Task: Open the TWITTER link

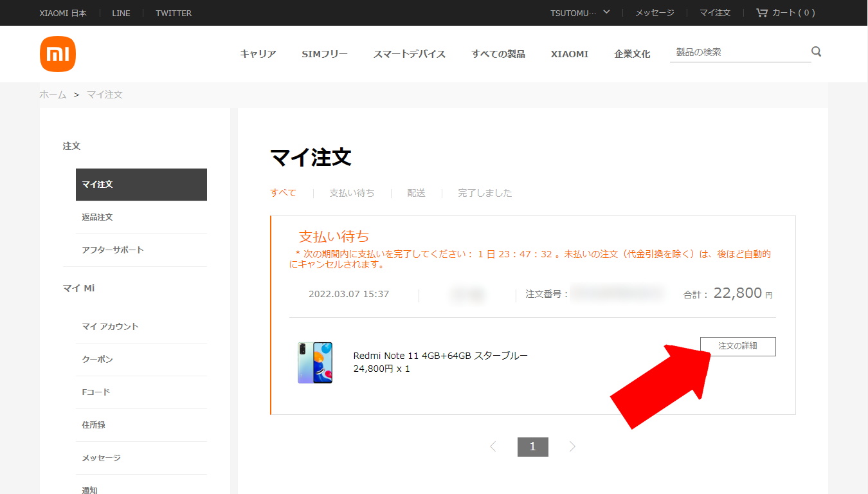Action: 174,13
